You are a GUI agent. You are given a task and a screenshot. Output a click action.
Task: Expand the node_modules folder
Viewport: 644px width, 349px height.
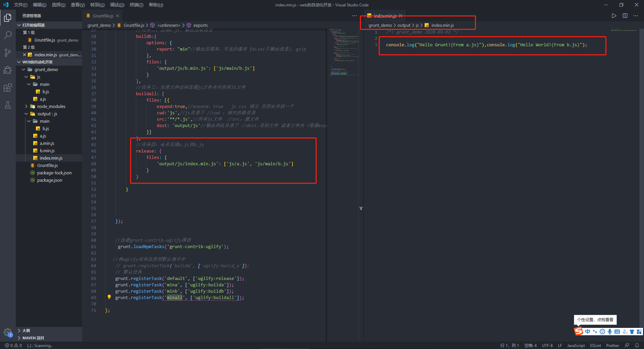49,106
